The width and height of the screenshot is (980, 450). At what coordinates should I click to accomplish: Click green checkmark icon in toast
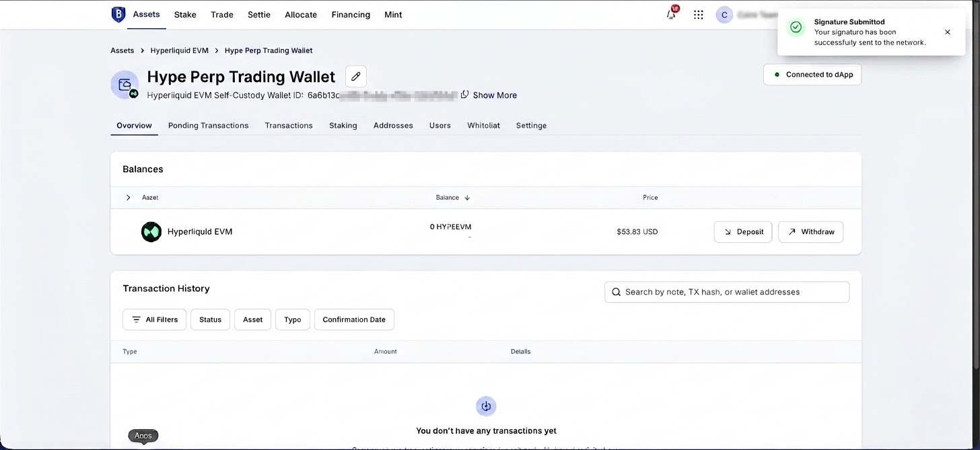point(796,28)
